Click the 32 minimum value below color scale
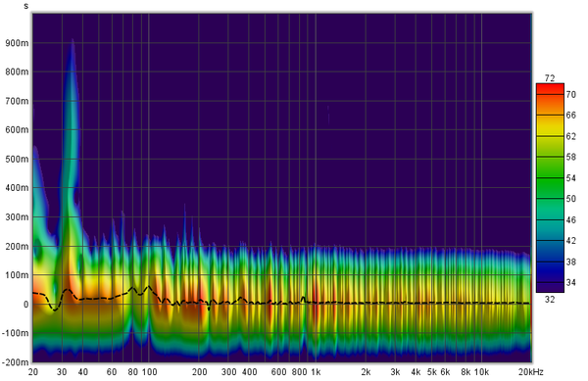 (550, 300)
